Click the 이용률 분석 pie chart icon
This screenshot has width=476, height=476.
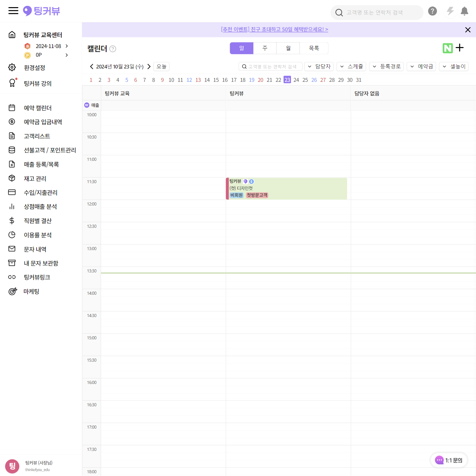12,235
